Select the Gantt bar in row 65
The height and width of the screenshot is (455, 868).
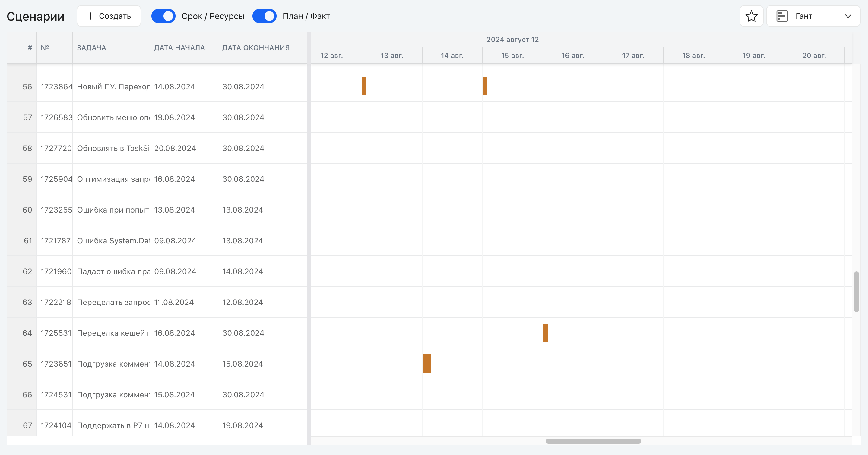(426, 363)
